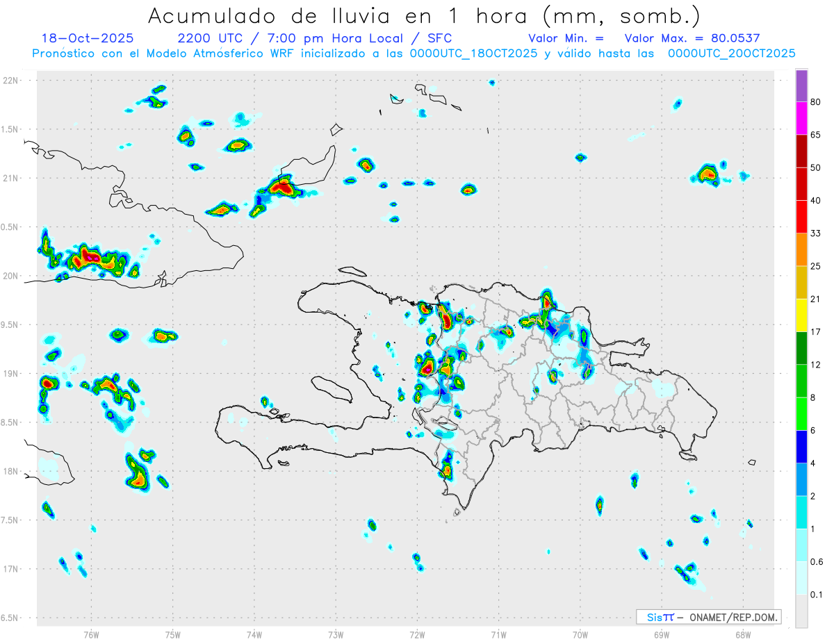This screenshot has height=644, width=834.
Task: Click the '65' colorbar value
Action: point(816,135)
